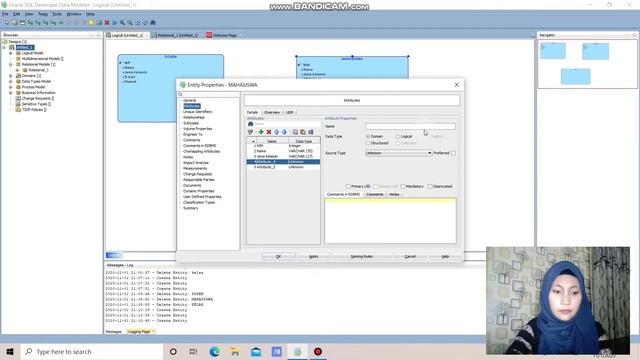Click sort arrow in attributes table header
The height and width of the screenshot is (360, 640).
(253, 141)
